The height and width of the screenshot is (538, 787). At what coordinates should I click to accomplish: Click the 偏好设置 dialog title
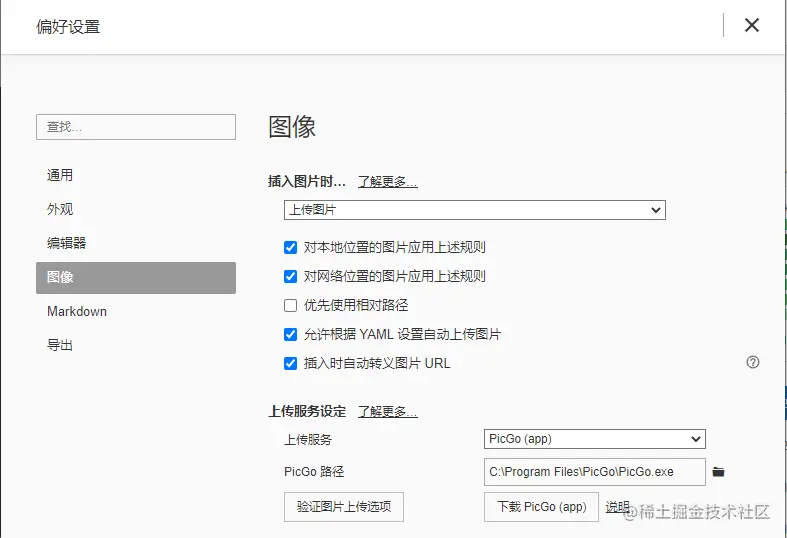pos(68,27)
